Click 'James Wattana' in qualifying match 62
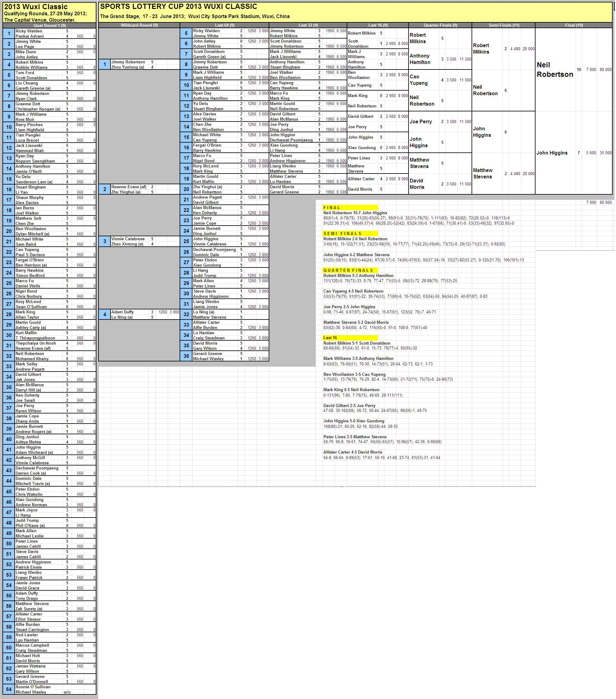The width and height of the screenshot is (616, 699). (x=30, y=666)
